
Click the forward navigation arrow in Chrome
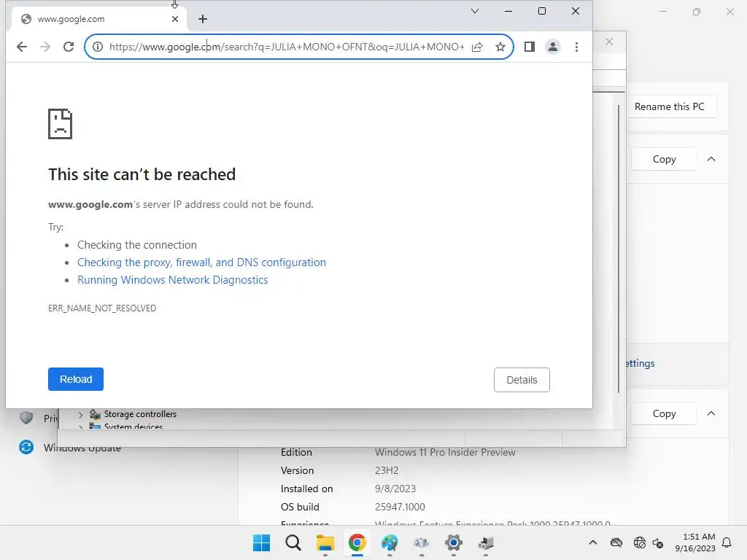click(45, 47)
